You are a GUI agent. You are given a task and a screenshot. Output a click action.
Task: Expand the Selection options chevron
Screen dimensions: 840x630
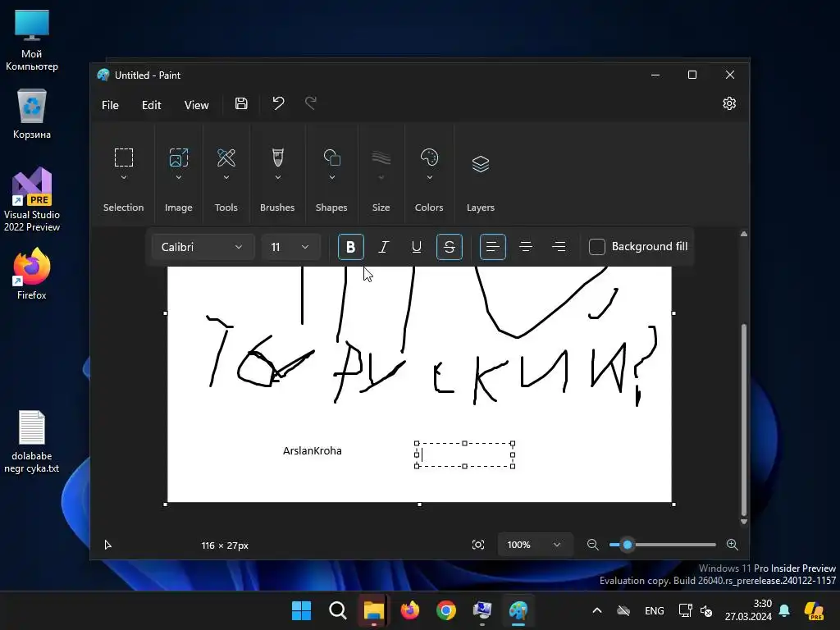click(x=124, y=177)
